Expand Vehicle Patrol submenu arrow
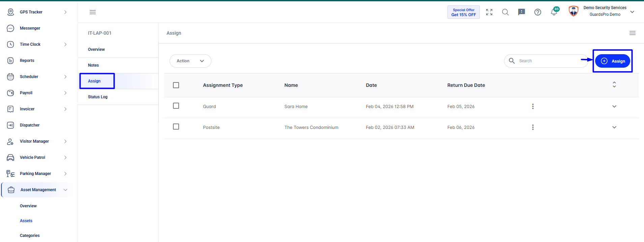This screenshot has height=242, width=644. [65, 158]
